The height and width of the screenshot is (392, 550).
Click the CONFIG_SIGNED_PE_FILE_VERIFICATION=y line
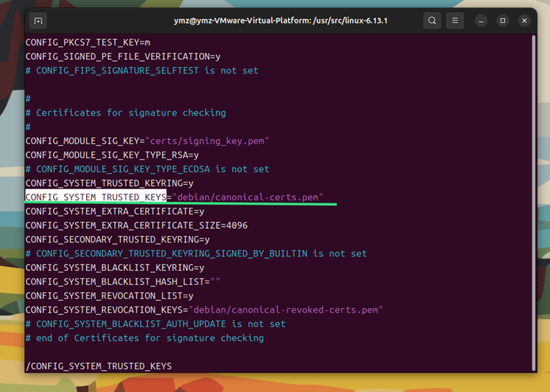(x=123, y=56)
